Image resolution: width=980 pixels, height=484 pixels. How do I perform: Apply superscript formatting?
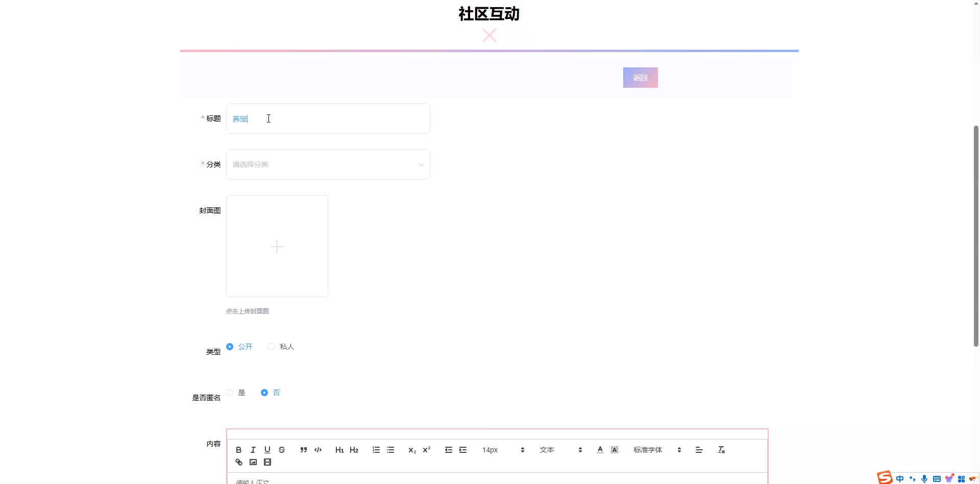point(427,450)
